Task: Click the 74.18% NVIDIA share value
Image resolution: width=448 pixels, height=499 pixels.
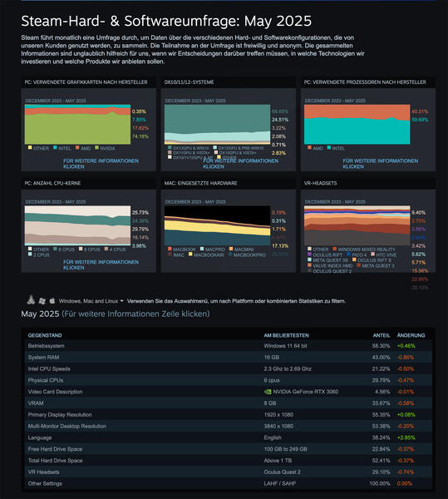Action: [x=140, y=136]
